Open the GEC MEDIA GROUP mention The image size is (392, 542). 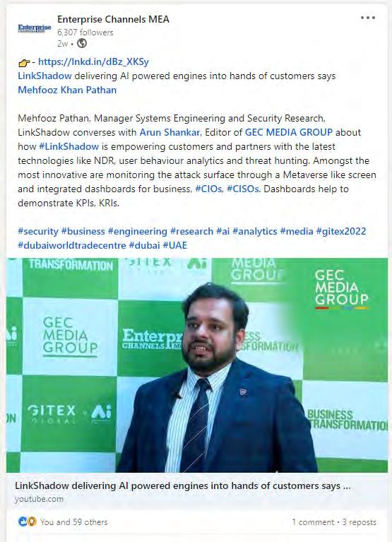pyautogui.click(x=289, y=132)
